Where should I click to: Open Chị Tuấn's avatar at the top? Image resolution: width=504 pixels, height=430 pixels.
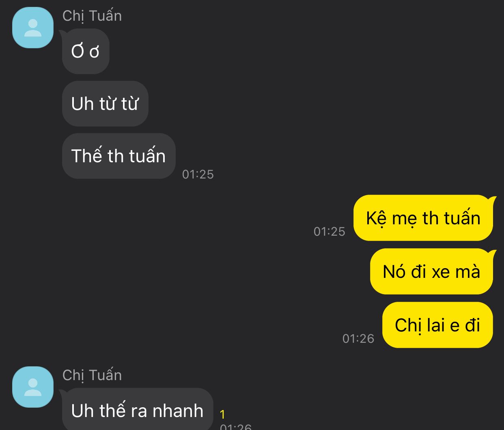pyautogui.click(x=33, y=28)
